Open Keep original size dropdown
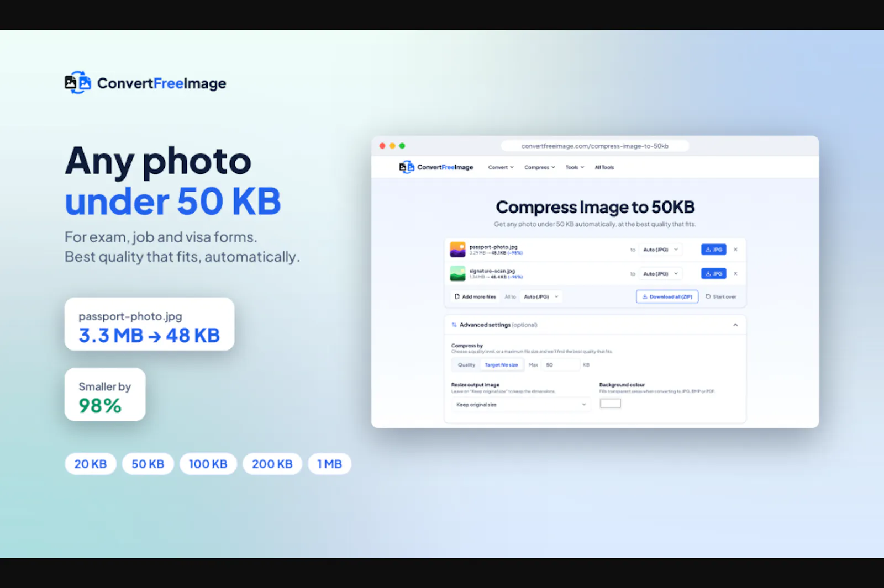Screen dimensions: 884x588 coord(521,405)
